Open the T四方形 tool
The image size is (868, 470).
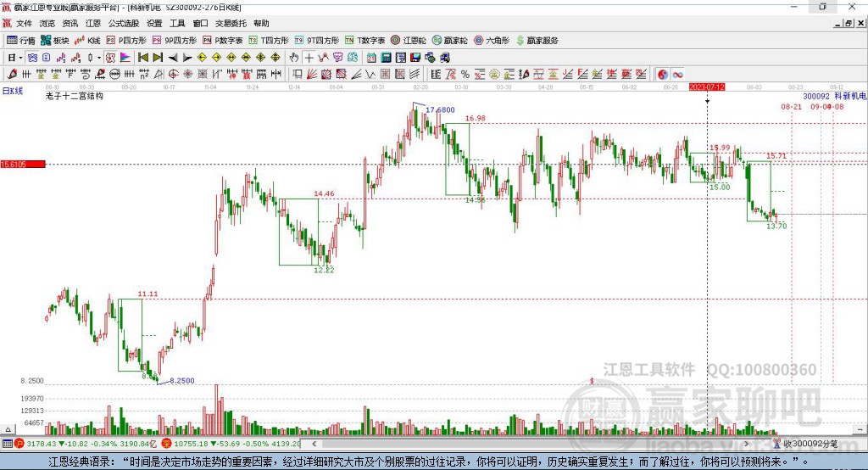[269, 41]
